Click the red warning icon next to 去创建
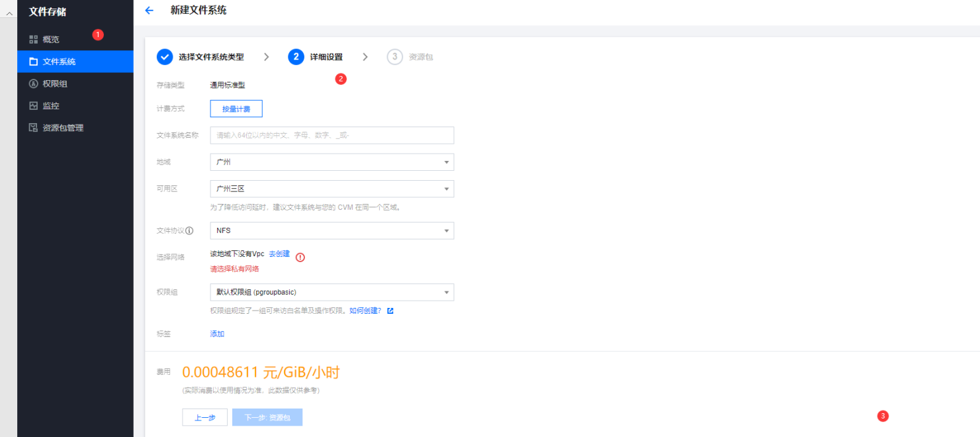980x437 pixels. tap(300, 257)
